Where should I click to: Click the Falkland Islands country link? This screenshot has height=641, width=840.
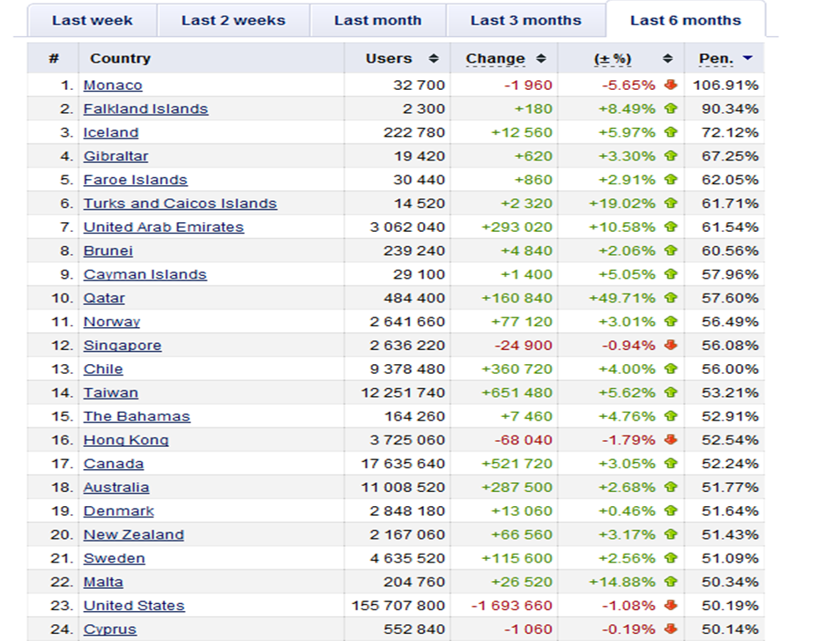click(145, 109)
